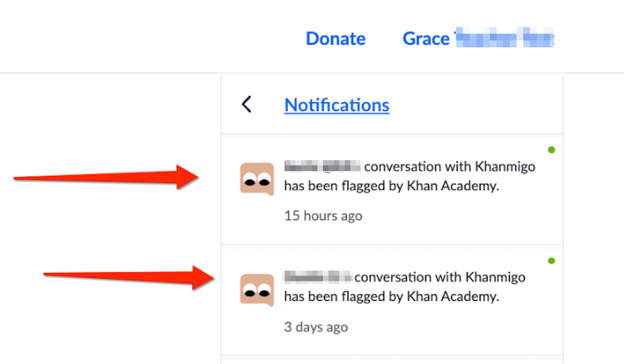Click Khanmigo avatar on 3 days ago notification
This screenshot has width=624, height=364.
point(257,290)
